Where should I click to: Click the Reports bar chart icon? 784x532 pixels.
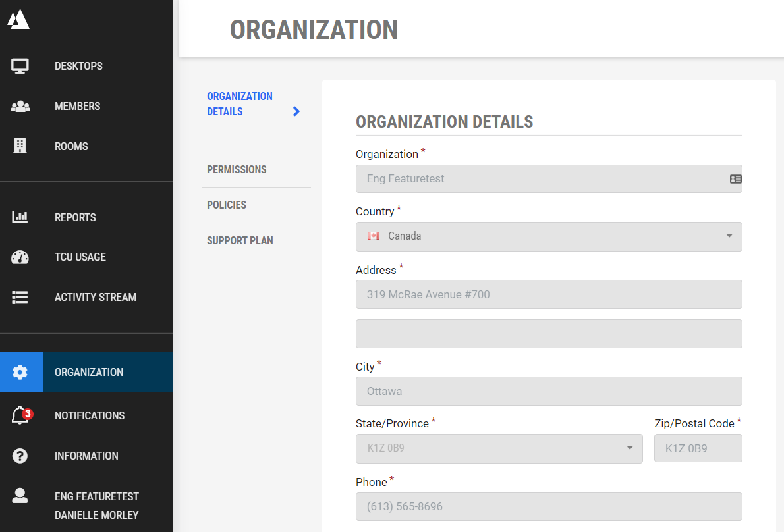(x=20, y=217)
